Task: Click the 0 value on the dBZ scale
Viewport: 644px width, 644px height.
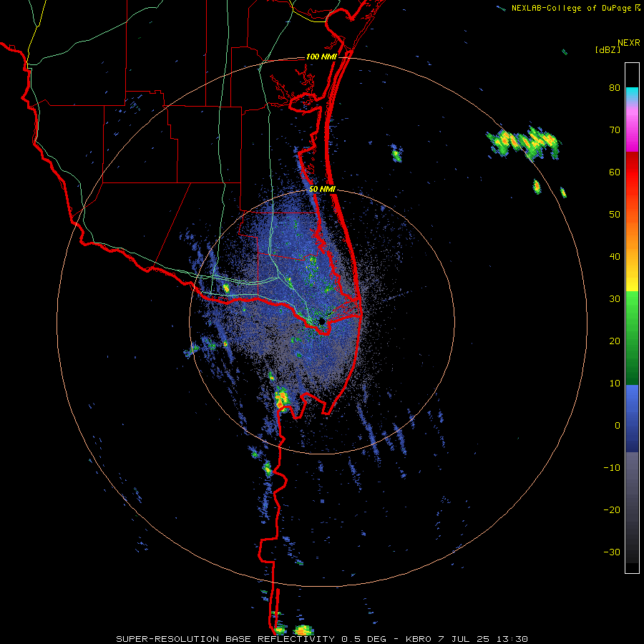Action: pos(618,426)
